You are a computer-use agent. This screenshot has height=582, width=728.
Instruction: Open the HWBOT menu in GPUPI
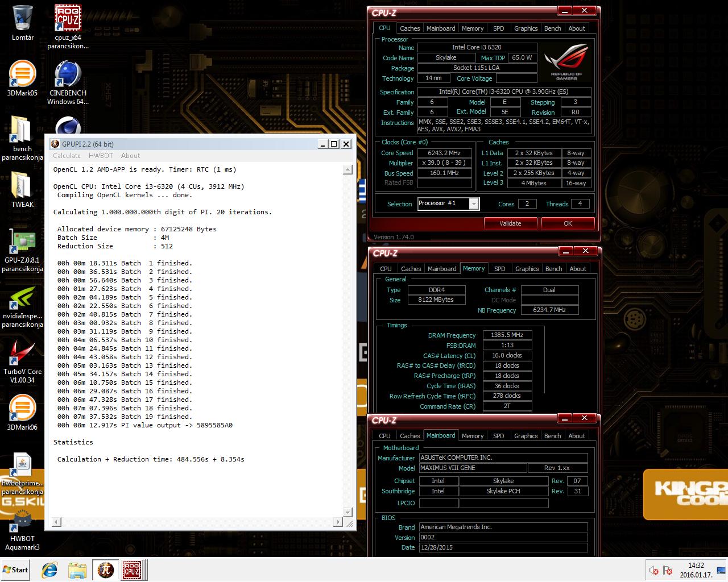(101, 156)
